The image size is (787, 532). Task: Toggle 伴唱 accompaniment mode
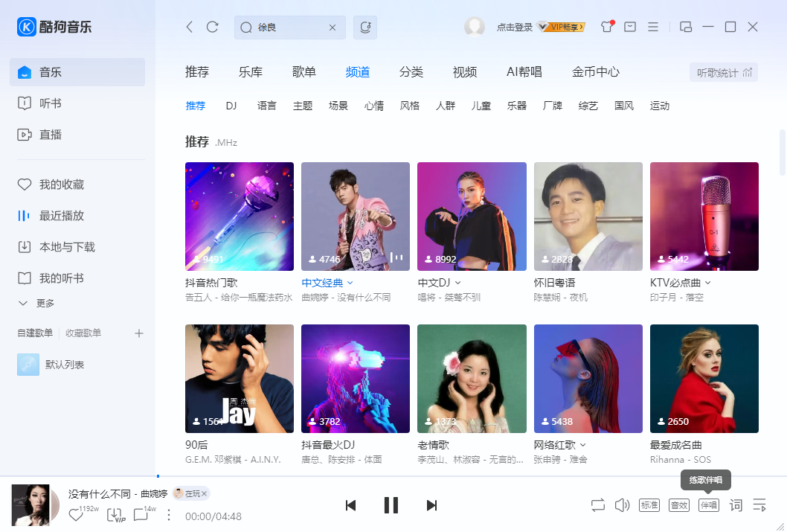(709, 505)
